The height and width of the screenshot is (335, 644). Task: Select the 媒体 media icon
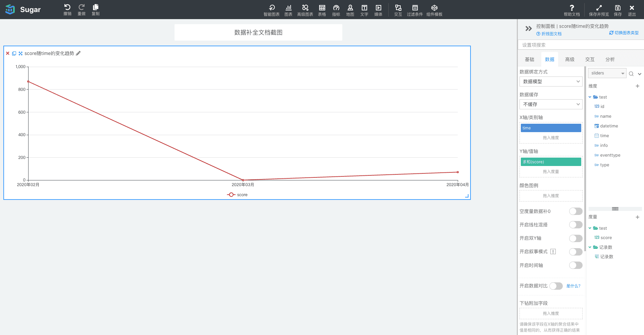coord(378,10)
